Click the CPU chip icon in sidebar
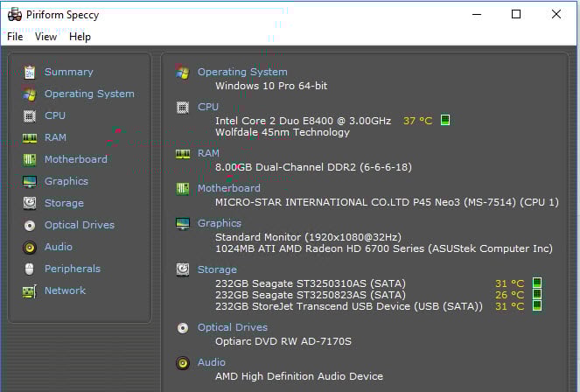The image size is (580, 392). 30,115
